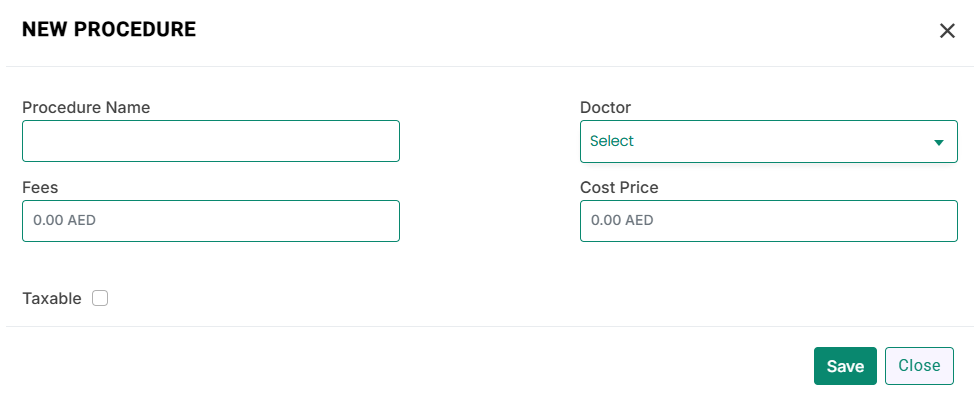Enable the Taxable checkbox
Viewport: 980px width, 396px height.
click(100, 298)
